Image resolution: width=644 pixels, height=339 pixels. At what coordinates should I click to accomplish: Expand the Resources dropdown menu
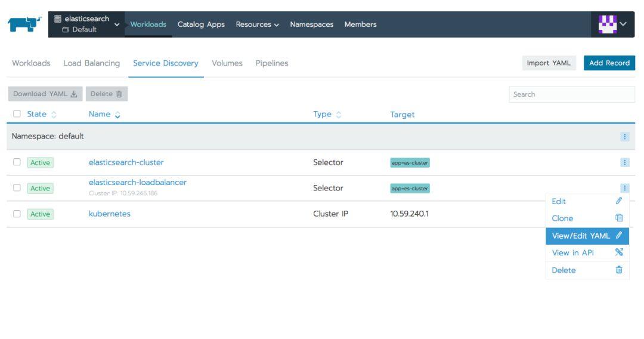[257, 24]
